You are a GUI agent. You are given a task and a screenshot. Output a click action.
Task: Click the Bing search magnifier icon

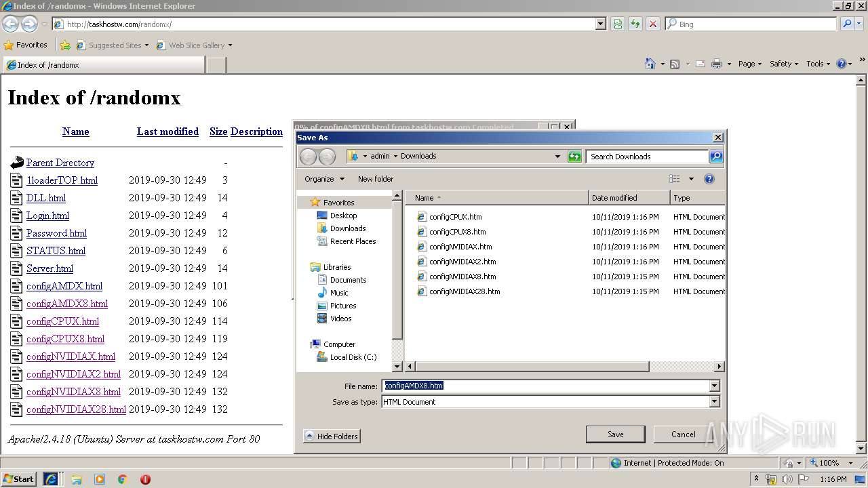click(847, 24)
